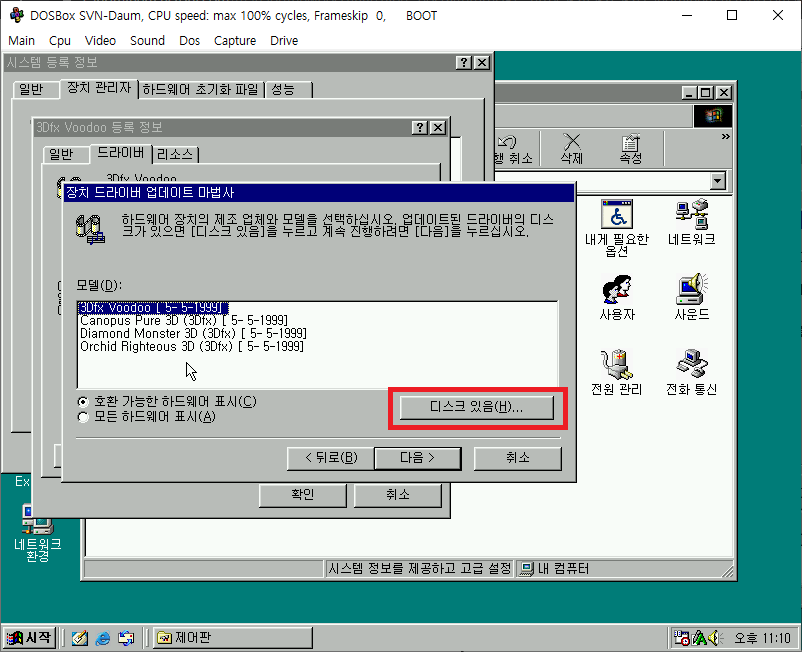
Task: Open the address bar dropdown in Control Panel
Action: coord(718,181)
